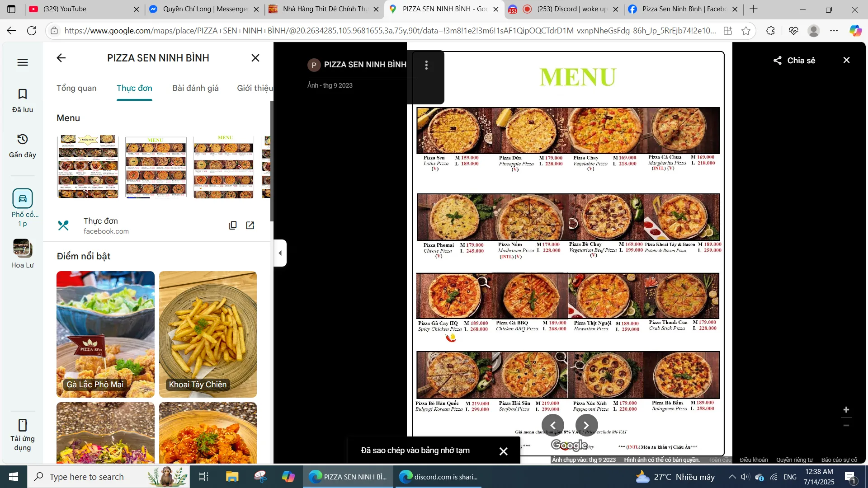
Task: Show hidden system tray icons
Action: pos(732,477)
